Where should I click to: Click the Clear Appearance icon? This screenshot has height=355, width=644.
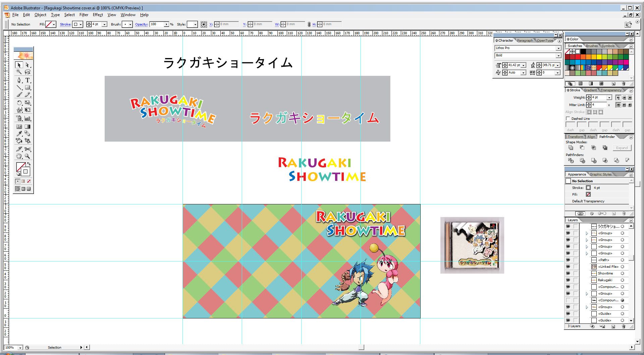(592, 213)
